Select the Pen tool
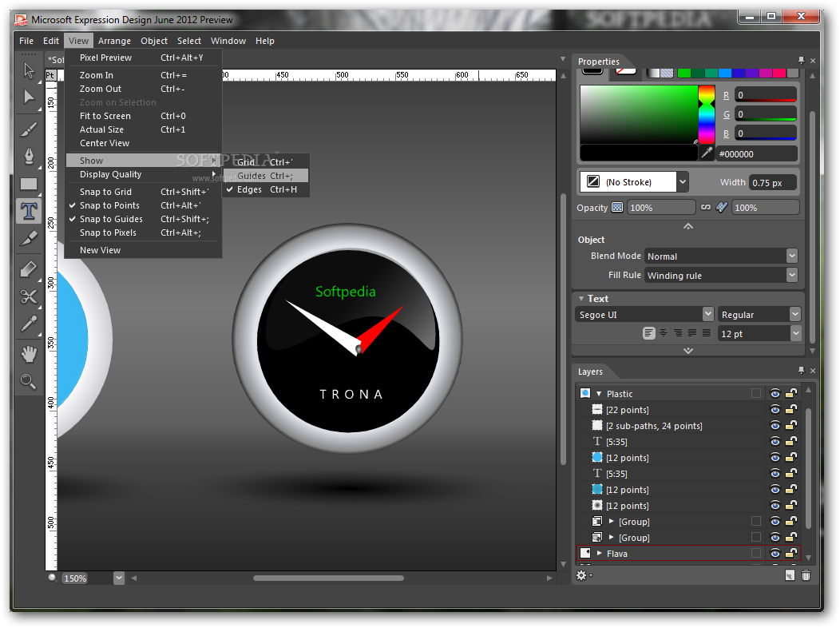 (x=29, y=157)
